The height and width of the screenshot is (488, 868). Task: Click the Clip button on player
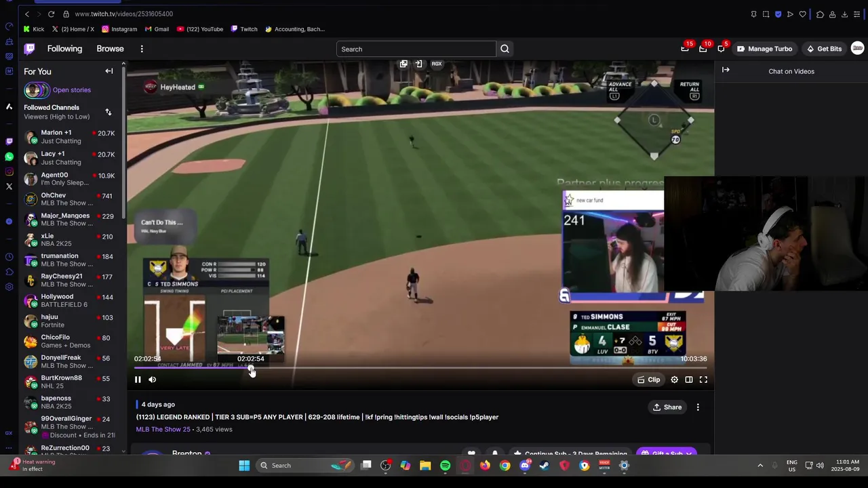(649, 380)
